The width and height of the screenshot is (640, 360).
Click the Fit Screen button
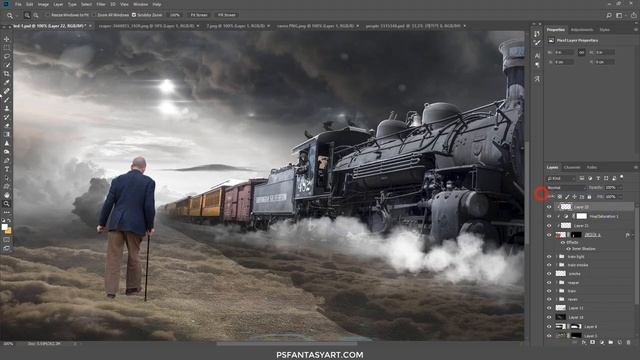pyautogui.click(x=199, y=15)
